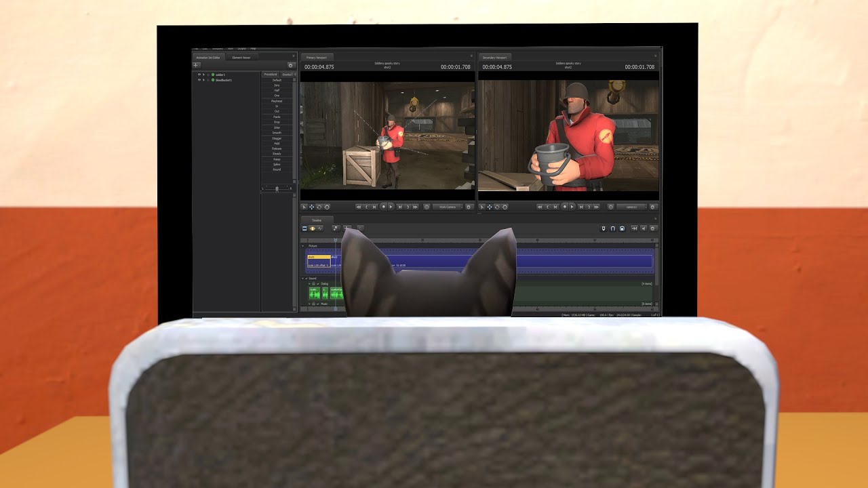Record in the primary viewport
The image size is (868, 488).
[x=383, y=207]
